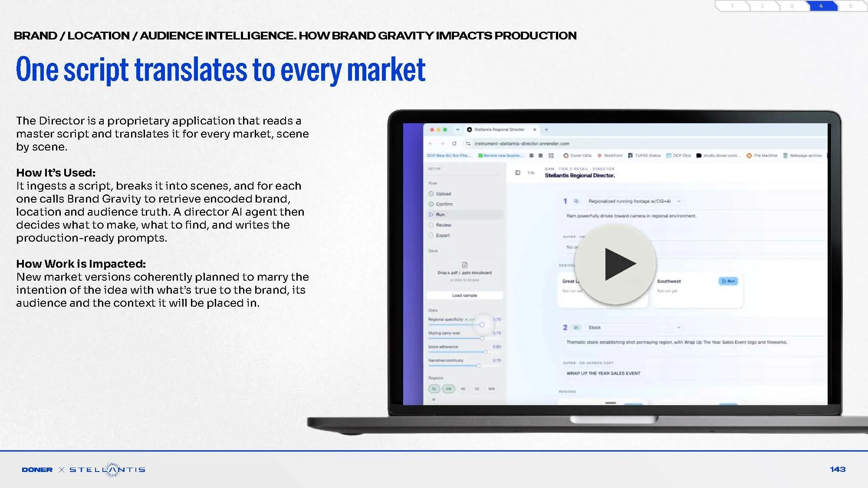Open the Workfront bookmark
The height and width of the screenshot is (488, 868).
610,155
